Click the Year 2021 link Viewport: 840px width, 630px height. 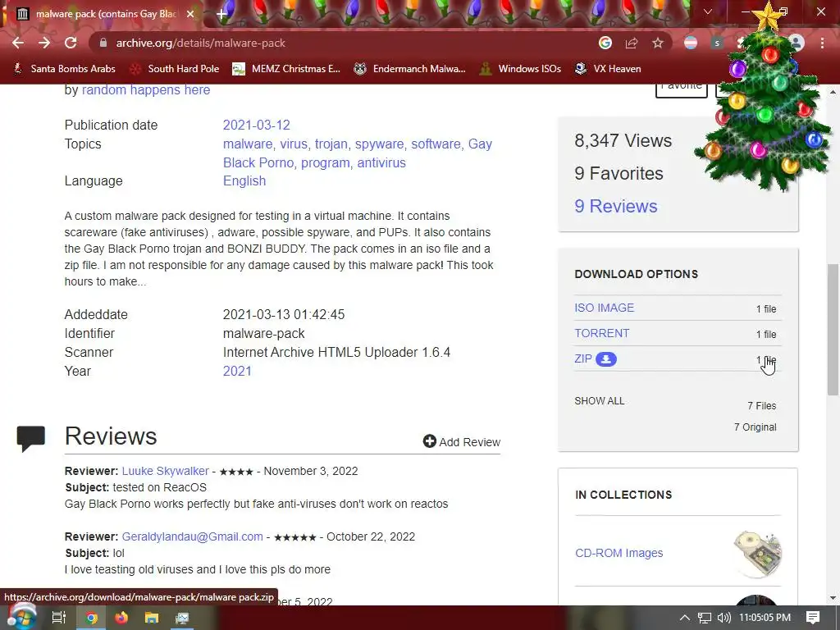pyautogui.click(x=237, y=372)
